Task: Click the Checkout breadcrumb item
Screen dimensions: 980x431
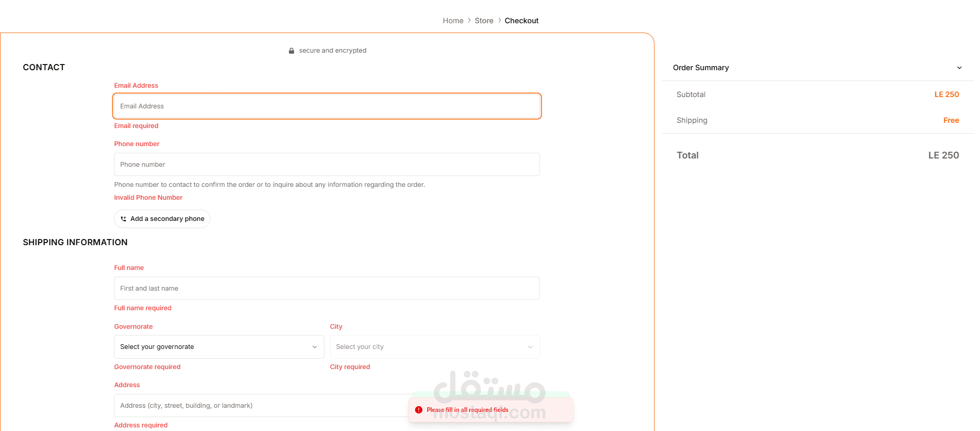Action: click(521, 21)
